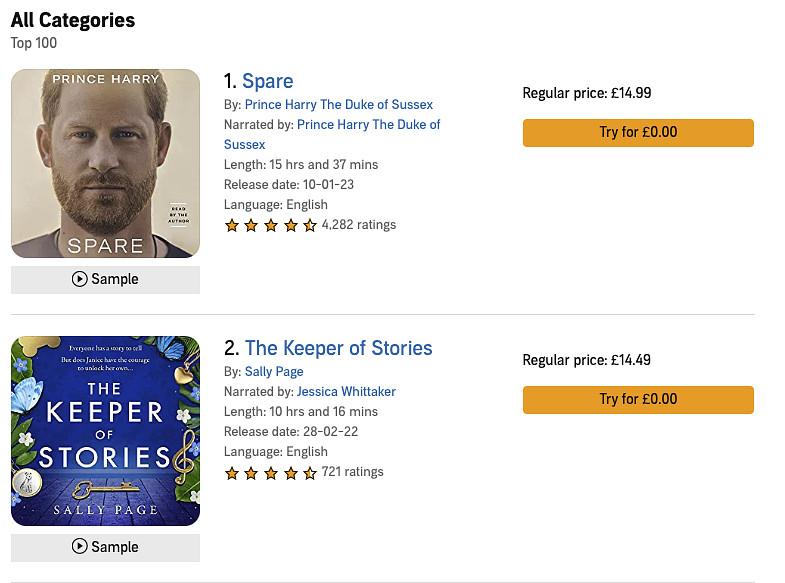The image size is (785, 583).
Task: View author Prince Harry The Duke of Sussex
Action: [339, 105]
